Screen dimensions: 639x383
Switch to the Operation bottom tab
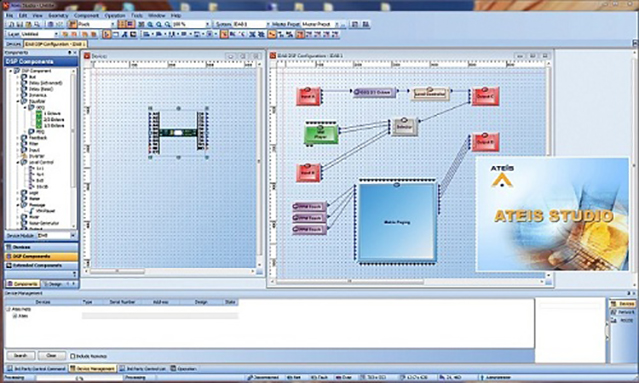pyautogui.click(x=183, y=369)
